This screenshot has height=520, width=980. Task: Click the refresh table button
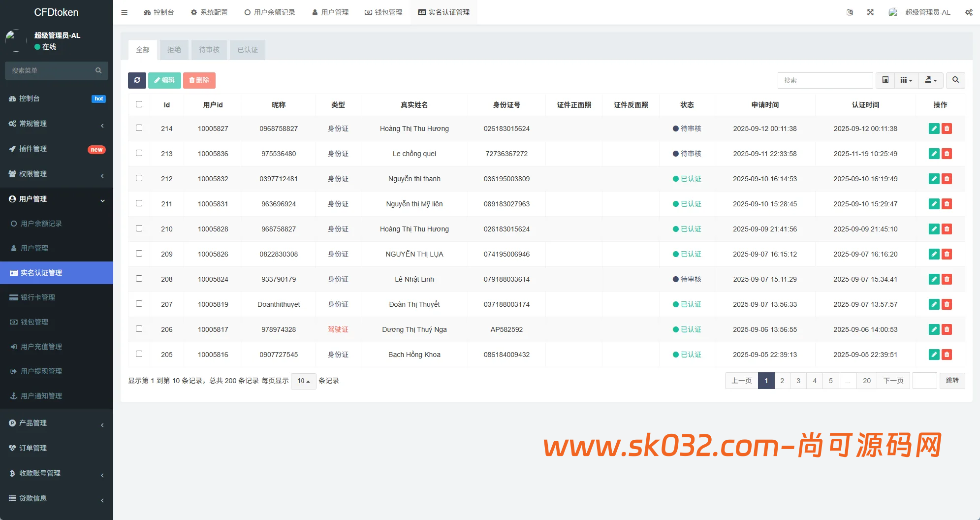pos(137,80)
